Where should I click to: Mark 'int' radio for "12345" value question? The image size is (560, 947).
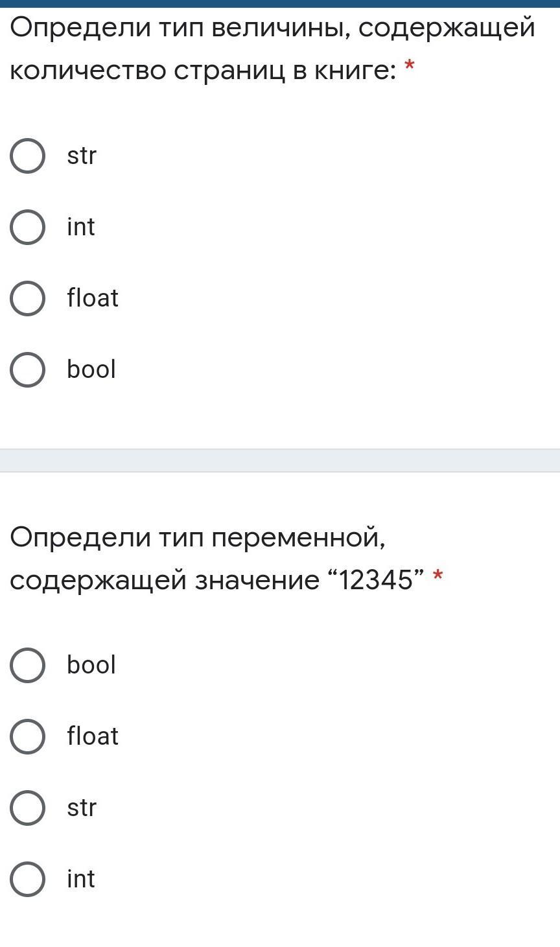click(x=27, y=880)
